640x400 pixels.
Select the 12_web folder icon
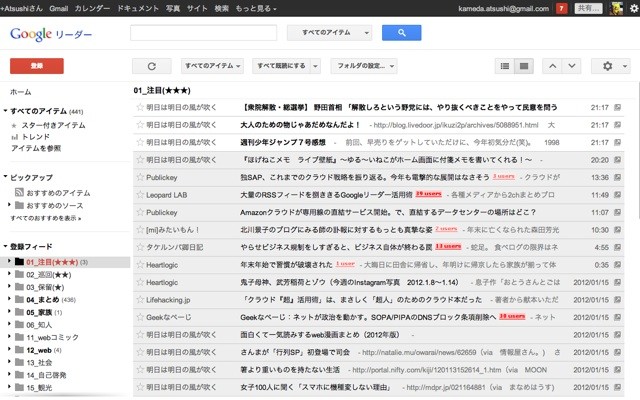19,350
